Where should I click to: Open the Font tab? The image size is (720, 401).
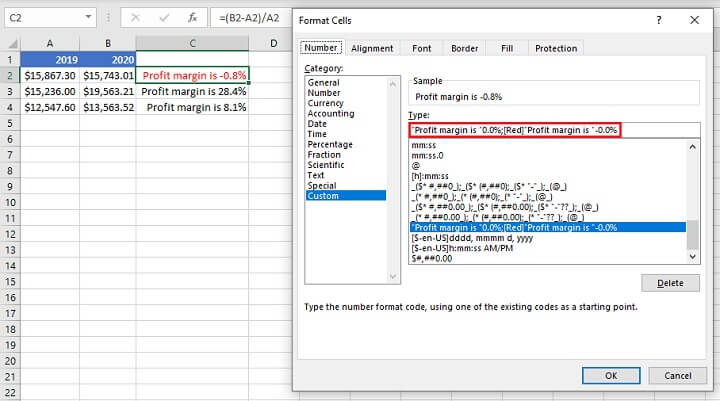coord(421,48)
